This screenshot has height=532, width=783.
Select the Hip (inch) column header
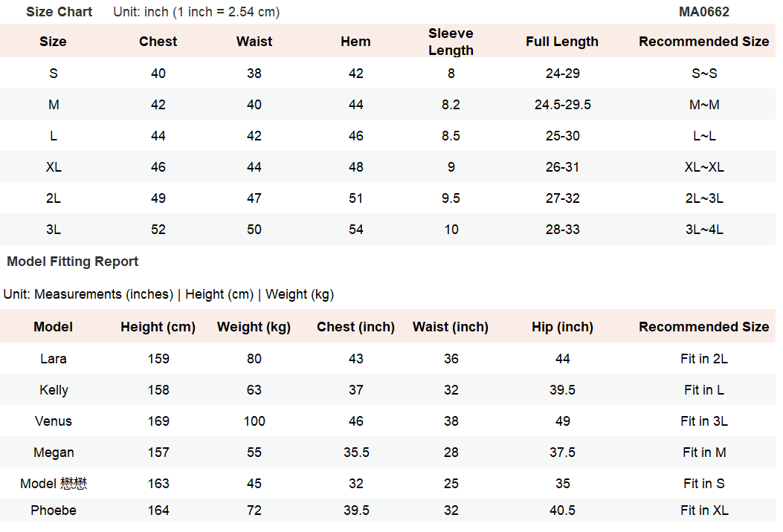pos(562,327)
